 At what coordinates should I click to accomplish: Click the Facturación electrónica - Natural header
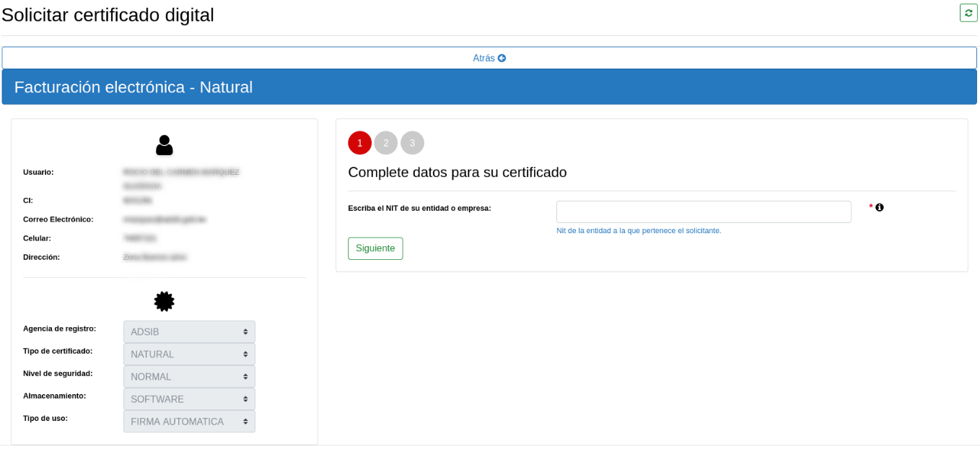[x=134, y=87]
